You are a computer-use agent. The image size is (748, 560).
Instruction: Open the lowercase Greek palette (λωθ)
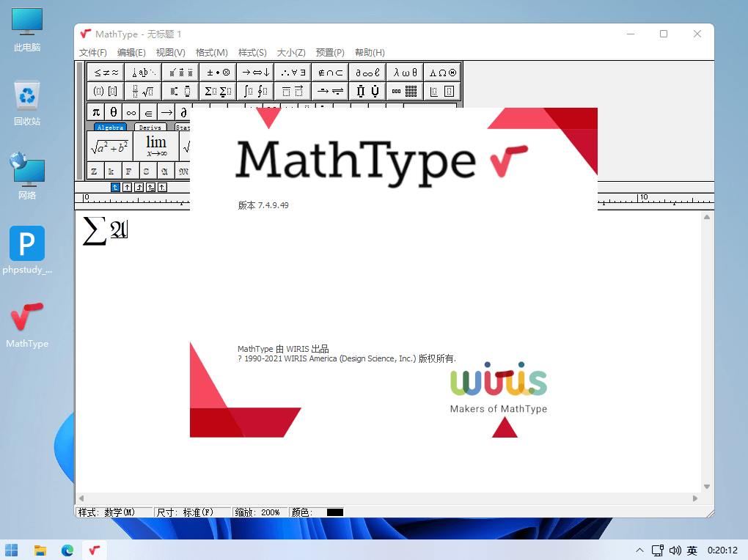405,73
